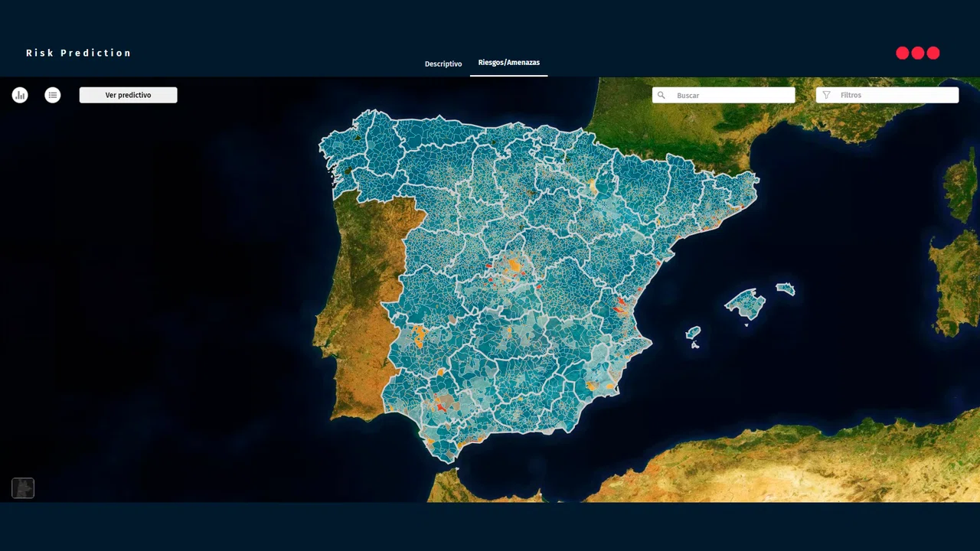Click the magnifying glass search icon
The height and width of the screenshot is (551, 980).
[661, 95]
